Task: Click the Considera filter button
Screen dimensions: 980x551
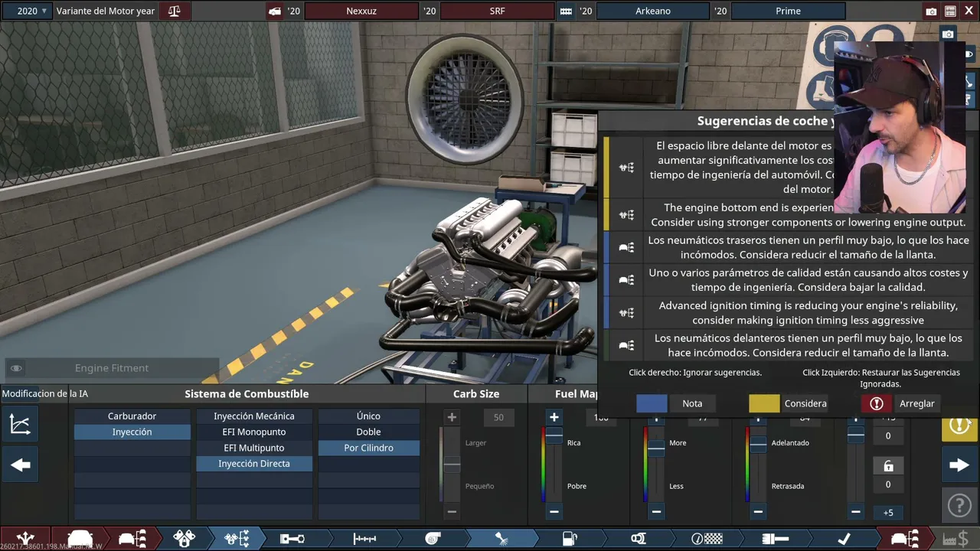Action: tap(805, 403)
